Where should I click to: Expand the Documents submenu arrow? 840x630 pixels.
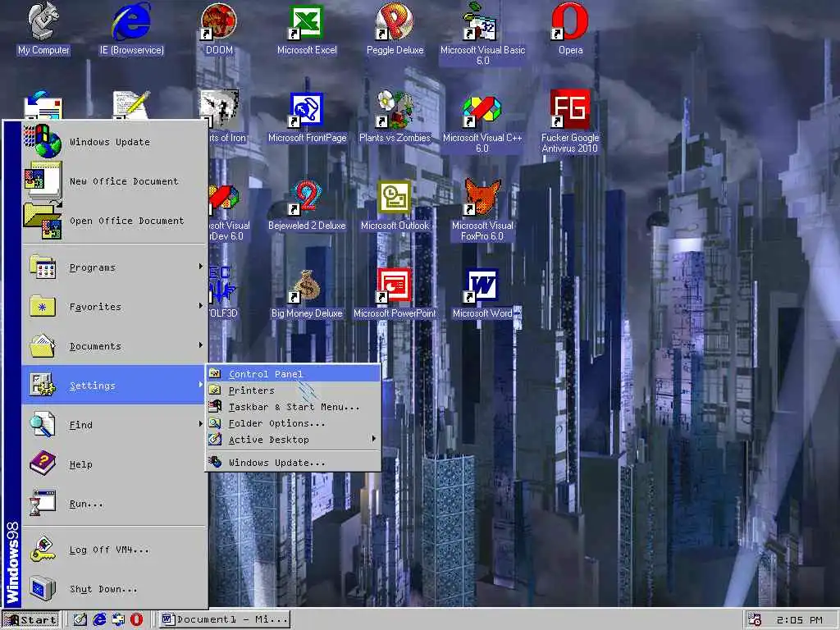click(200, 345)
